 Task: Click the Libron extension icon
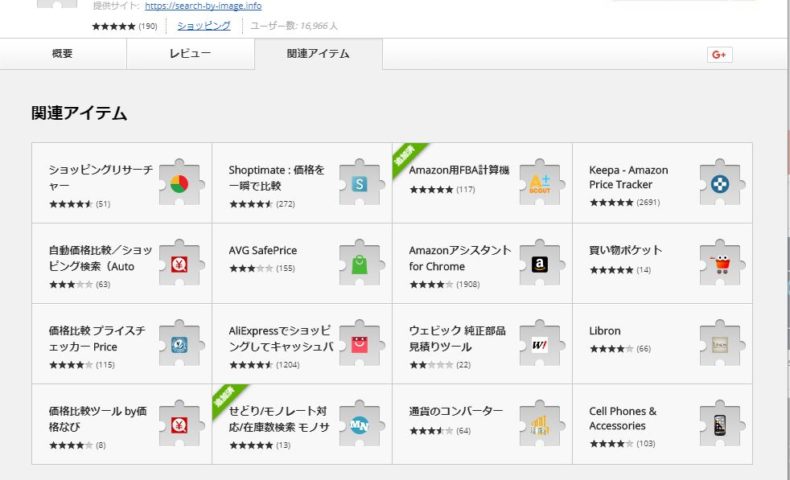click(720, 345)
